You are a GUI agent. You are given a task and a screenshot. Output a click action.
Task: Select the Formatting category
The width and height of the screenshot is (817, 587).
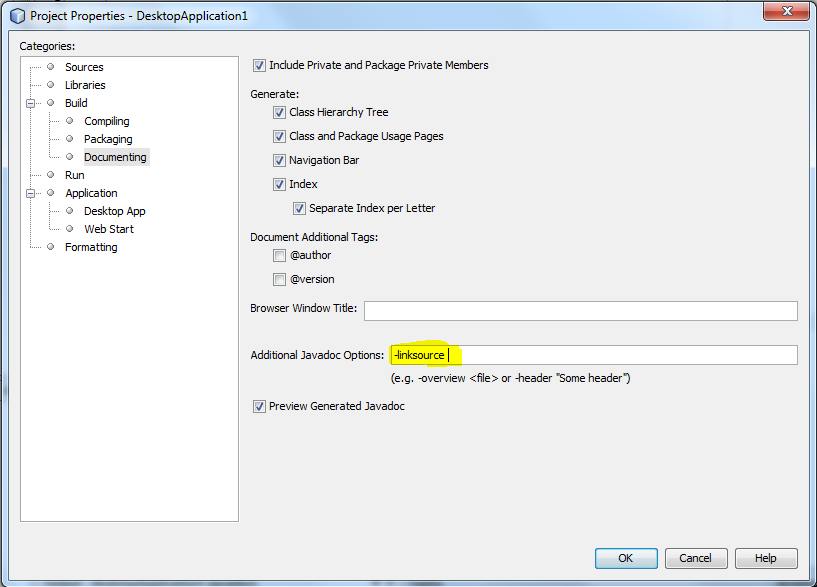(91, 247)
